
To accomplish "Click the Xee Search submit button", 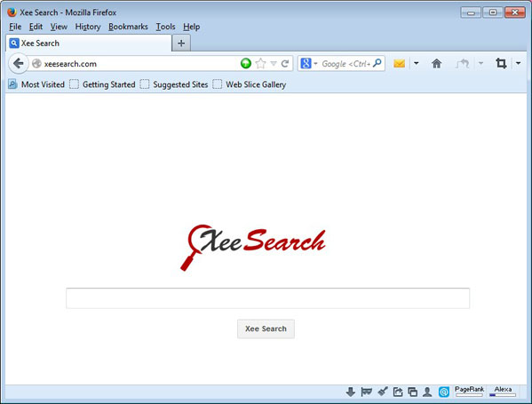I will coord(266,329).
